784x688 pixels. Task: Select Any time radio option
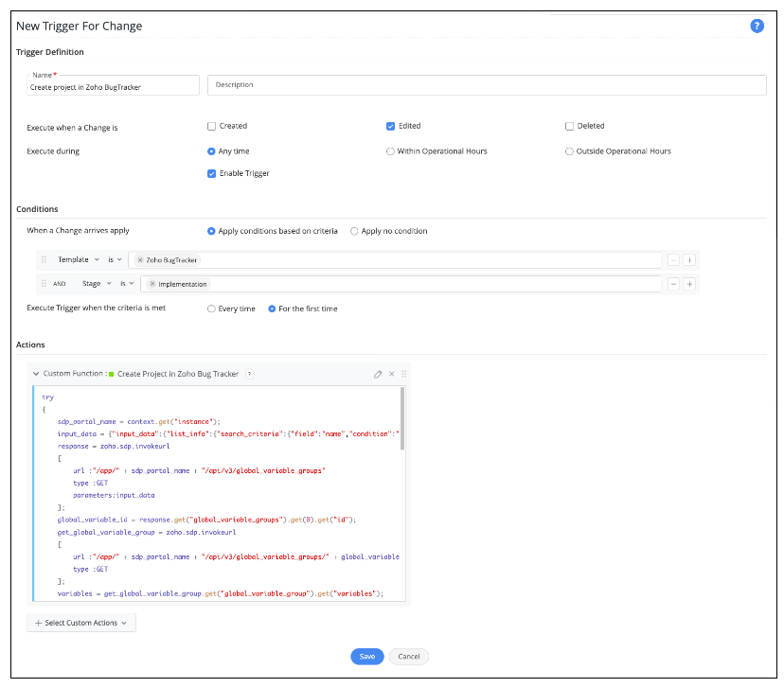[211, 151]
